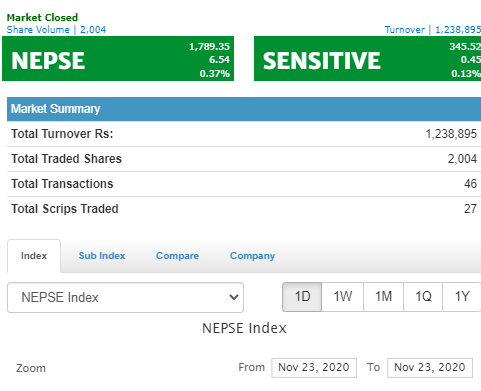The height and width of the screenshot is (391, 481).
Task: Open the Company tab
Action: [x=252, y=256]
